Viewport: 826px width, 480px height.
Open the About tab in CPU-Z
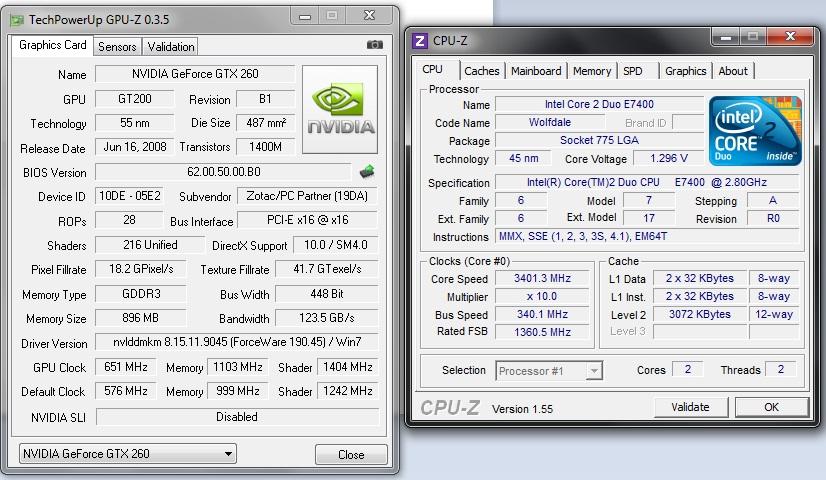click(733, 71)
